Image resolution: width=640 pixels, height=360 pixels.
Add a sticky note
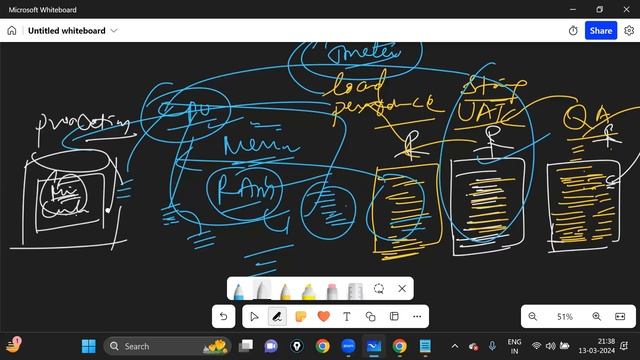300,316
